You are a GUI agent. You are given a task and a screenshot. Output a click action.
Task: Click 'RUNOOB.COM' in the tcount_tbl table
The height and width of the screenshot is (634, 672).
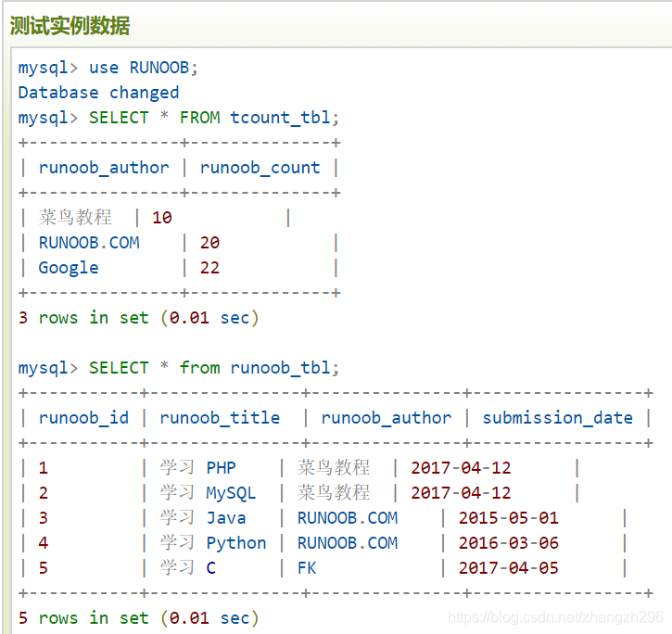pyautogui.click(x=89, y=243)
